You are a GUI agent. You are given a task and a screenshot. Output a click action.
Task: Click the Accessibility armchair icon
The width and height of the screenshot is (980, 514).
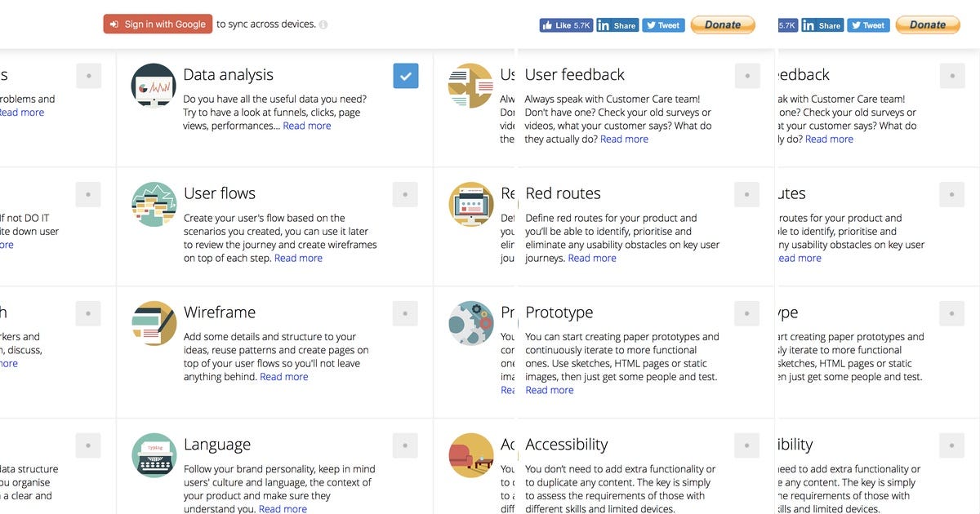coord(471,455)
